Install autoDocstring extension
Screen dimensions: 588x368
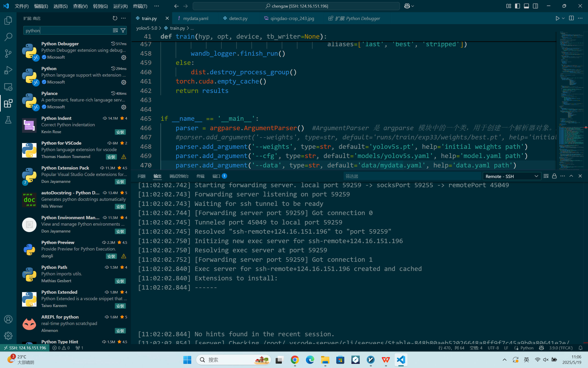[x=120, y=207]
